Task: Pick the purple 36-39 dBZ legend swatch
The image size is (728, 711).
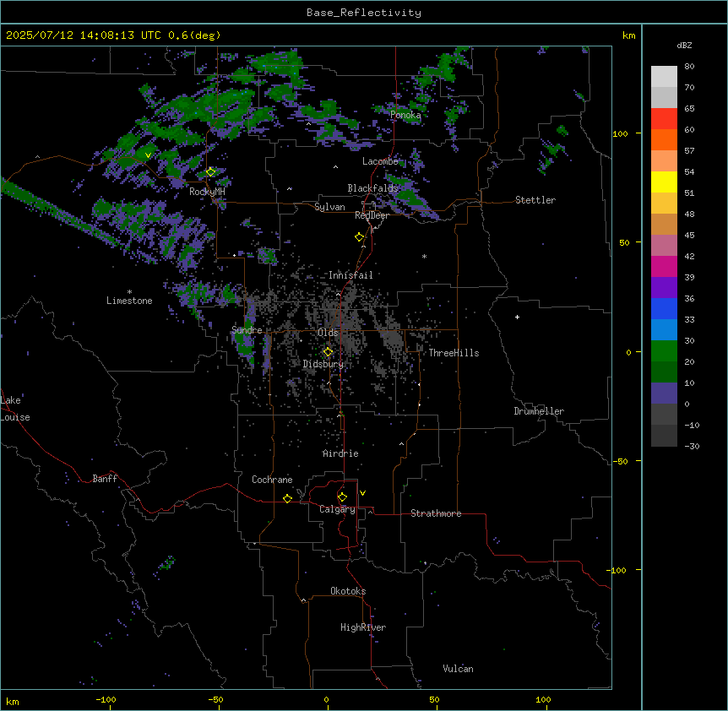Action: click(664, 288)
